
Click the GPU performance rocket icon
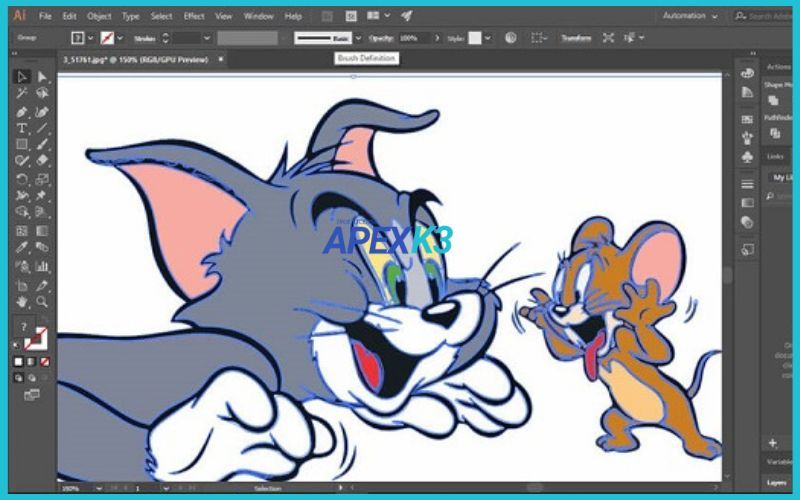(407, 16)
